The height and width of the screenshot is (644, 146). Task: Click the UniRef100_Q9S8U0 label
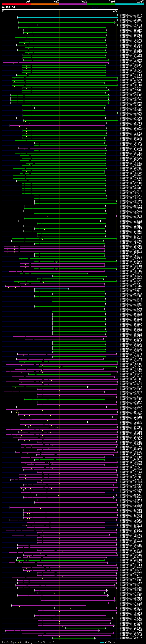coord(131,289)
